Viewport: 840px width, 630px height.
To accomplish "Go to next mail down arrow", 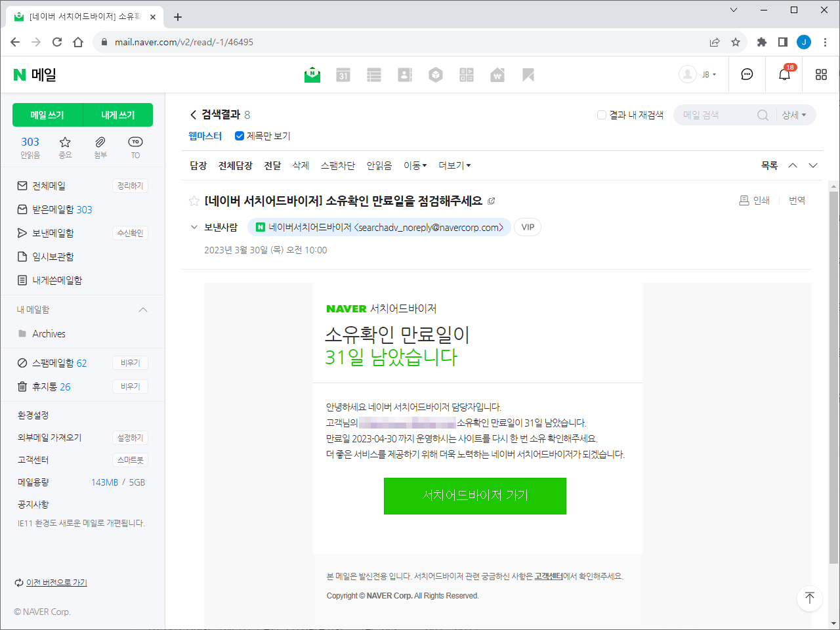I will pyautogui.click(x=813, y=165).
